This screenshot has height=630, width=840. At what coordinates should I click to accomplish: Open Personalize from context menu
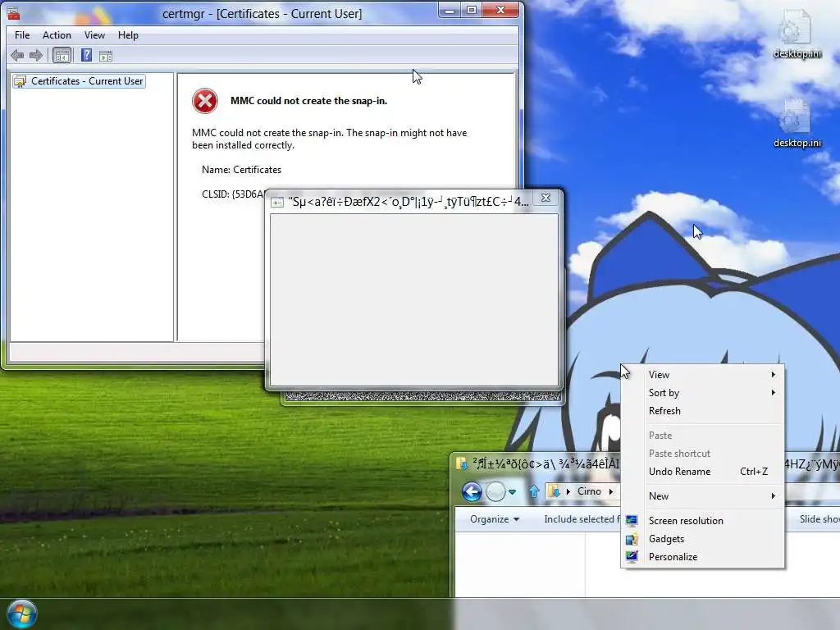click(x=703, y=557)
